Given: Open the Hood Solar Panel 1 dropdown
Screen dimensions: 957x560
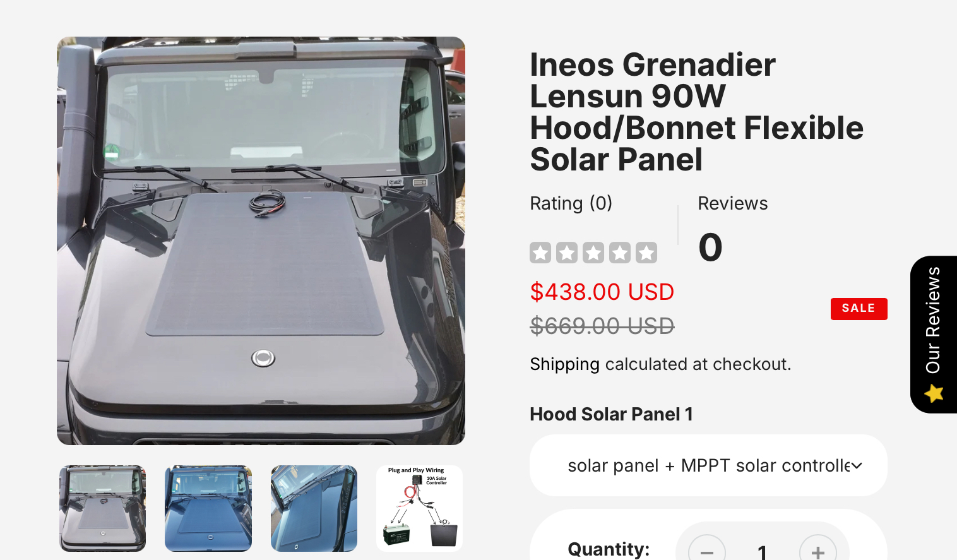Looking at the screenshot, I should click(708, 465).
